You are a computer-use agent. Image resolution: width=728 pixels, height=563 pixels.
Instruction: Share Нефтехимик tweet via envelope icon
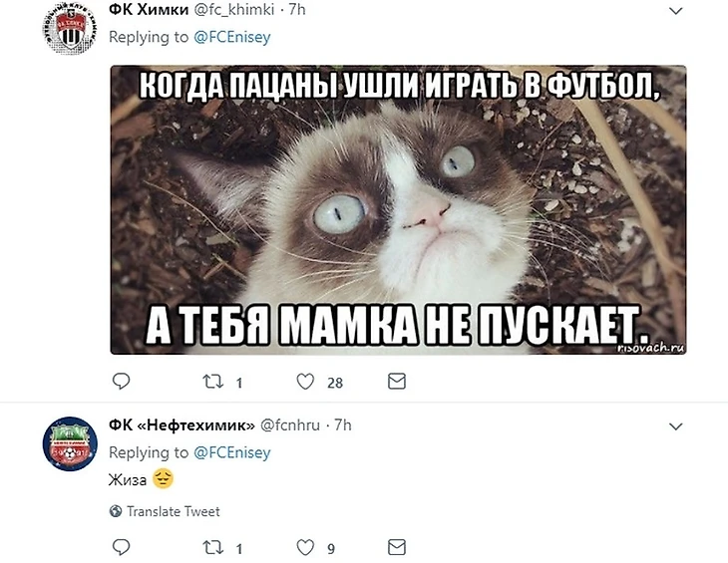click(x=397, y=547)
